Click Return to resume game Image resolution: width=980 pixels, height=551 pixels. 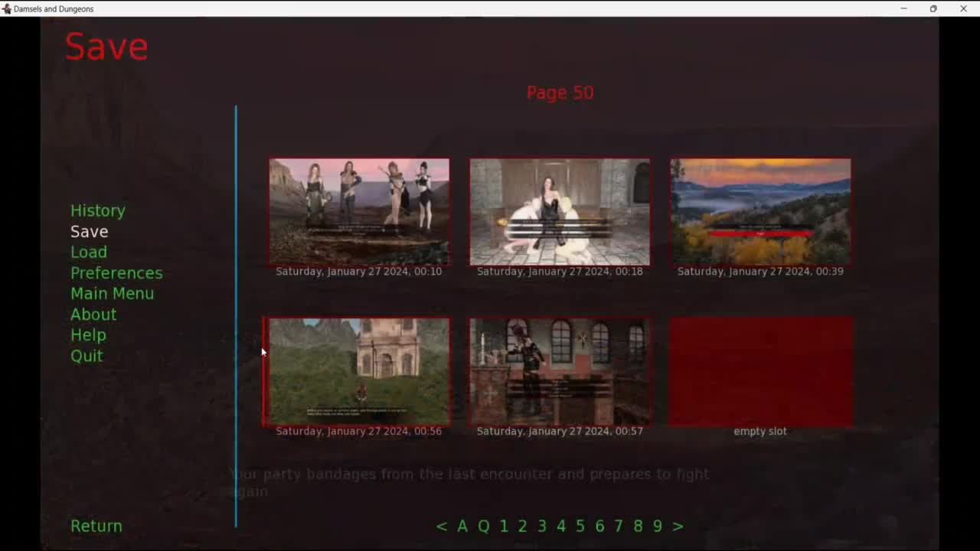[x=96, y=526]
